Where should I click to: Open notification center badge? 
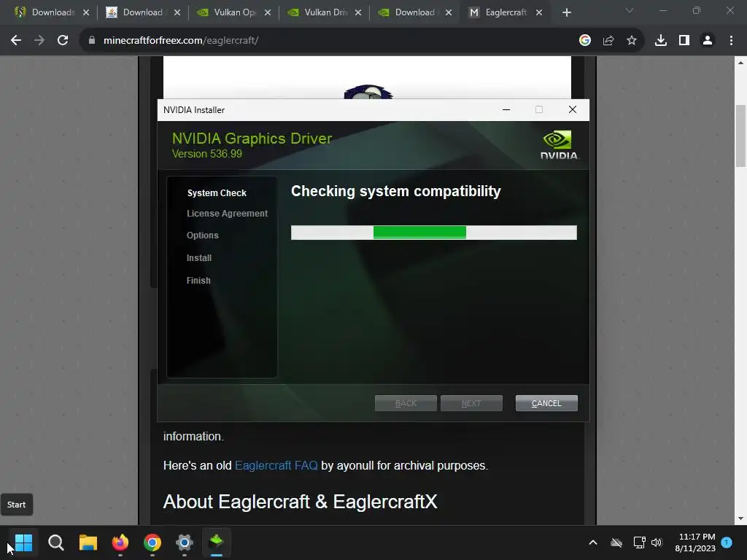(727, 542)
